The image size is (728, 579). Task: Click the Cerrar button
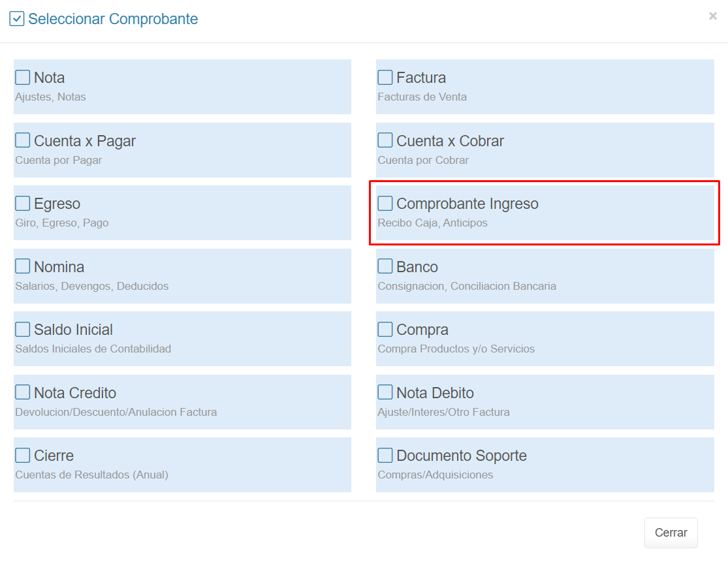click(671, 533)
